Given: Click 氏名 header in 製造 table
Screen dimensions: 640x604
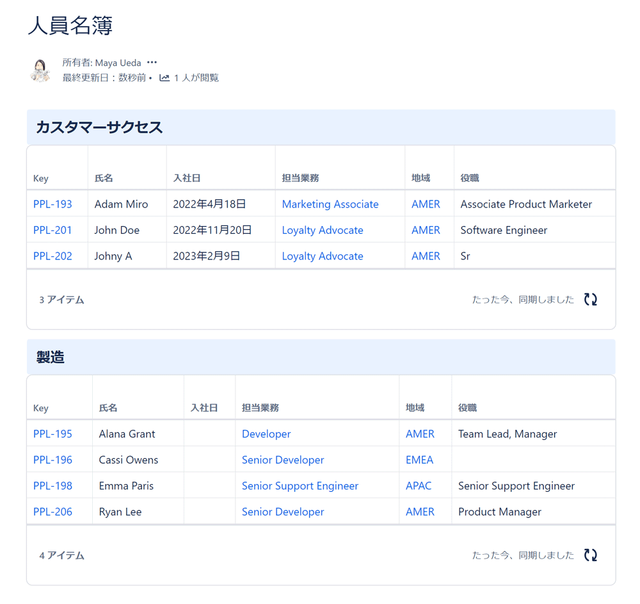Looking at the screenshot, I should pos(108,408).
